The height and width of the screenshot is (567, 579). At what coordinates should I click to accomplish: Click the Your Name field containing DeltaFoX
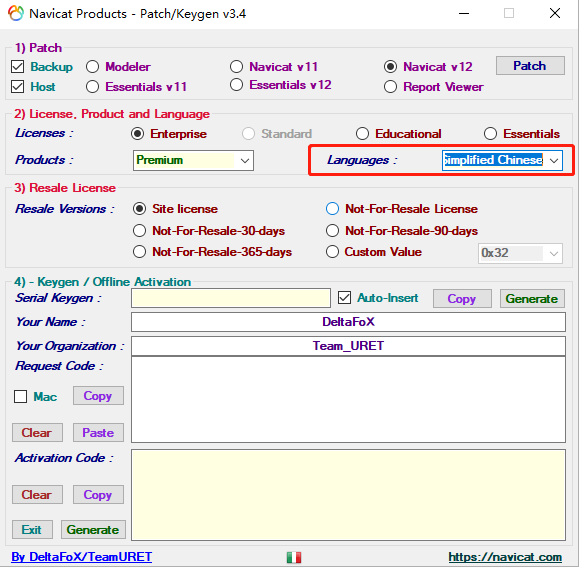[348, 322]
